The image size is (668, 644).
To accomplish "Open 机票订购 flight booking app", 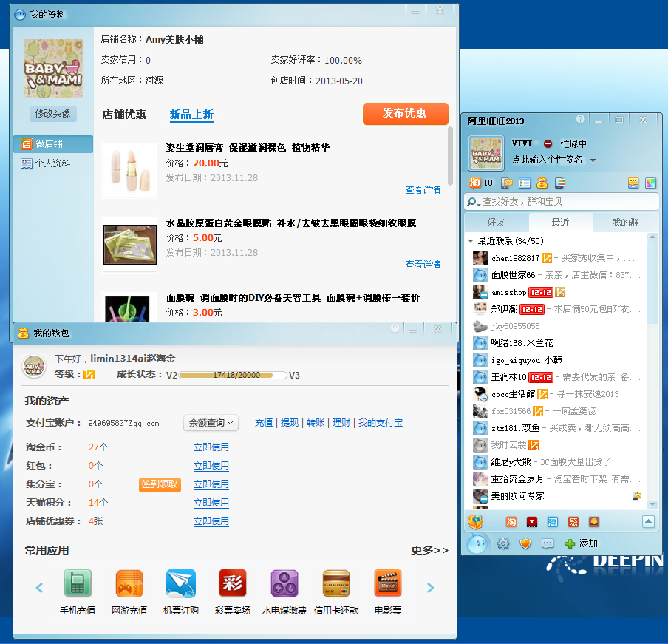I will click(181, 592).
